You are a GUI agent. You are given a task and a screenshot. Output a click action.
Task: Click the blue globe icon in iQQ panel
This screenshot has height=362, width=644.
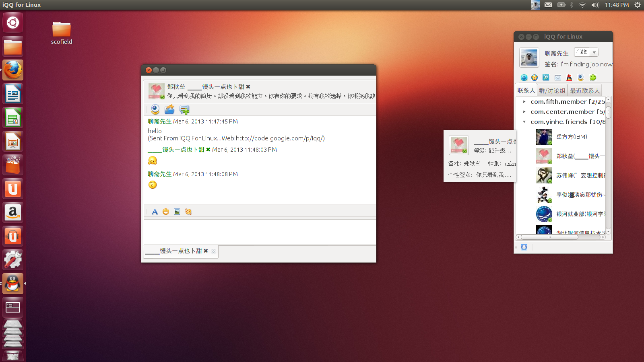(x=524, y=78)
